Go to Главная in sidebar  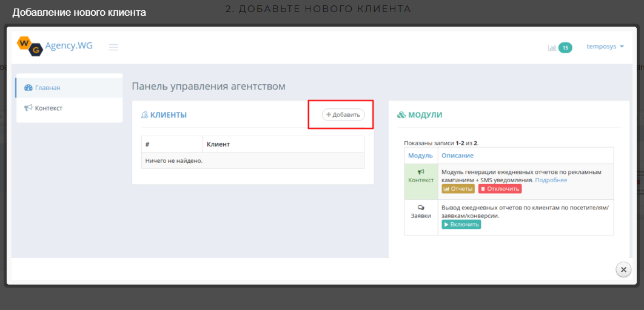69,88
